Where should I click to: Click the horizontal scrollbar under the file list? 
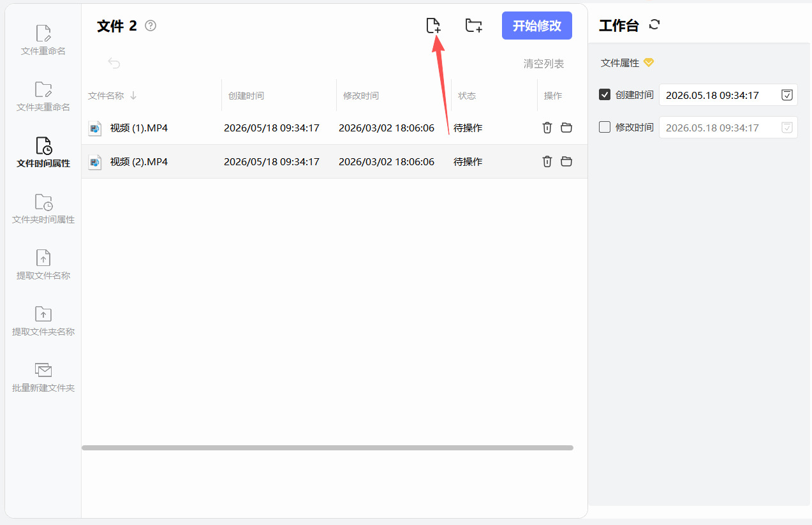tap(327, 448)
